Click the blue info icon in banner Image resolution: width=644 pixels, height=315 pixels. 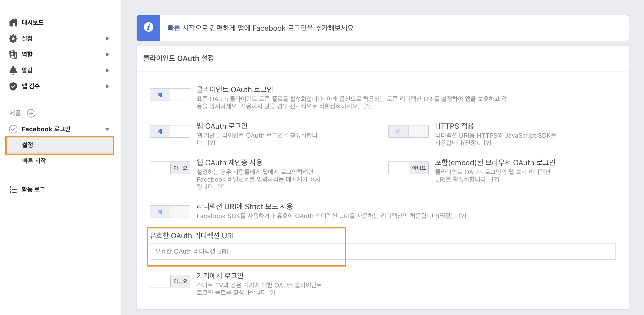(x=148, y=28)
